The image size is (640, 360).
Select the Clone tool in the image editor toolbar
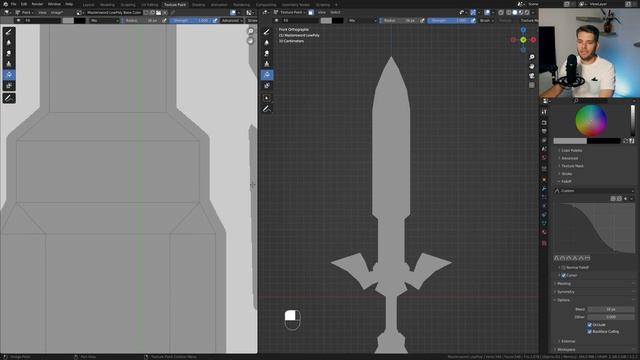coord(9,64)
